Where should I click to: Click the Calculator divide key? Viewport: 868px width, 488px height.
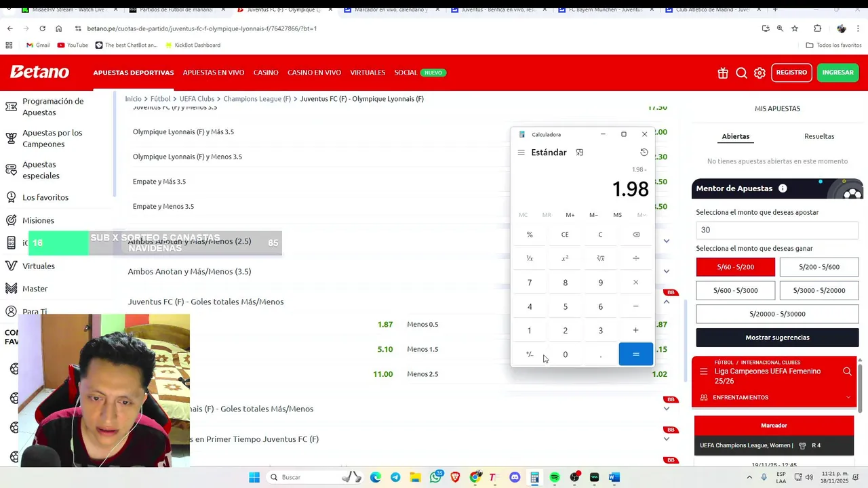tap(636, 258)
